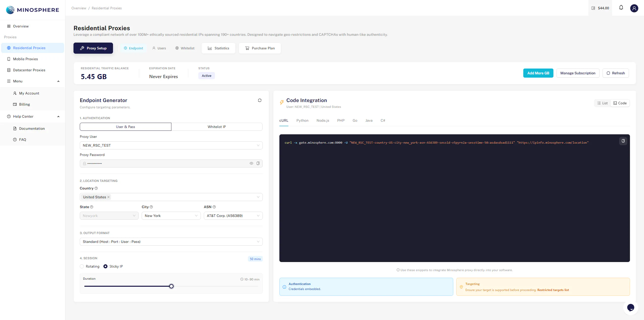Click the City help icon
This screenshot has width=644, height=320.
151,207
